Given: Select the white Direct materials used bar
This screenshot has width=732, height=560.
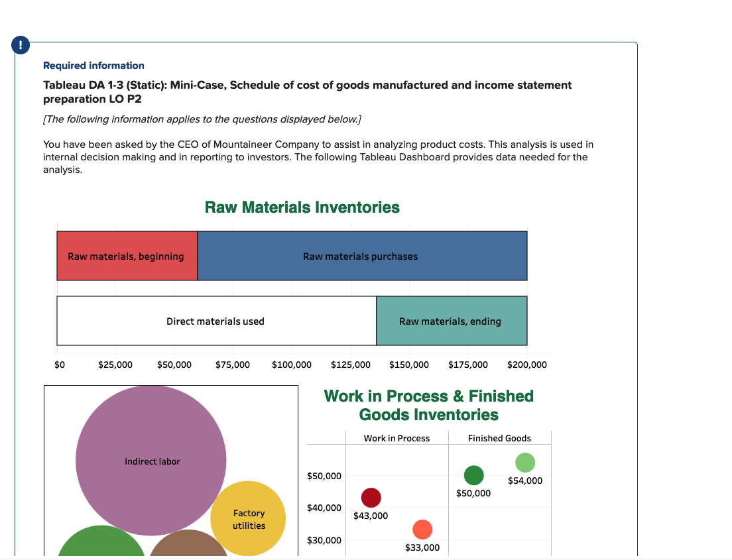Looking at the screenshot, I should pyautogui.click(x=215, y=321).
